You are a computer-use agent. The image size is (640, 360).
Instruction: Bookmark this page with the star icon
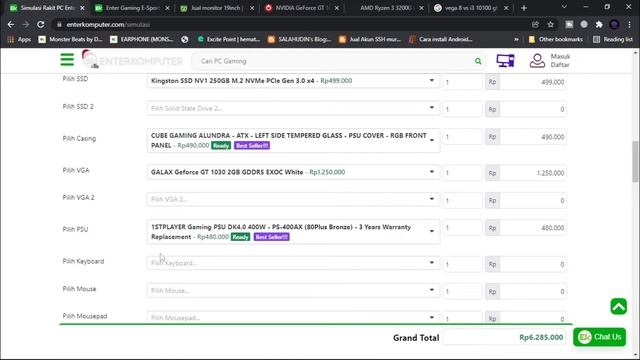551,24
